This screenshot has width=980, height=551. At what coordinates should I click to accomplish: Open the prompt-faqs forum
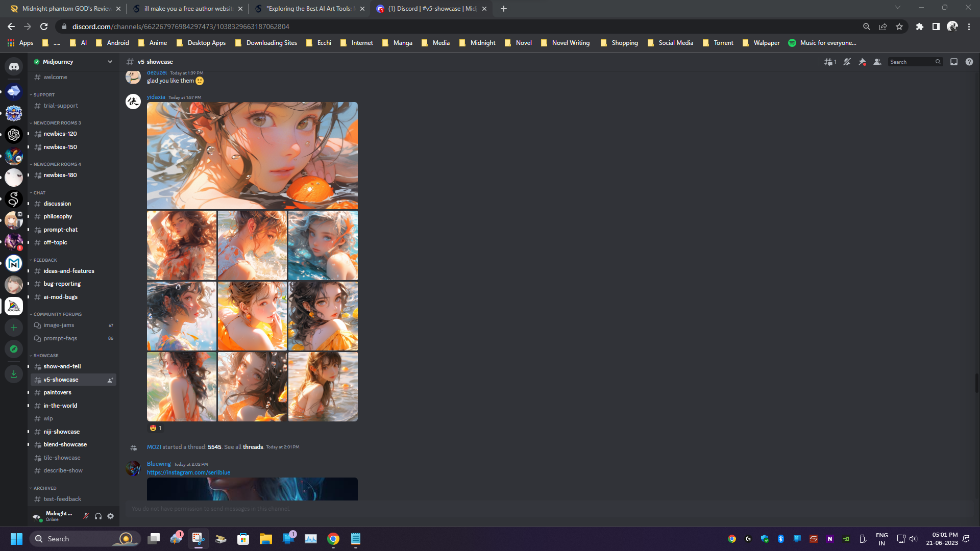pyautogui.click(x=61, y=338)
